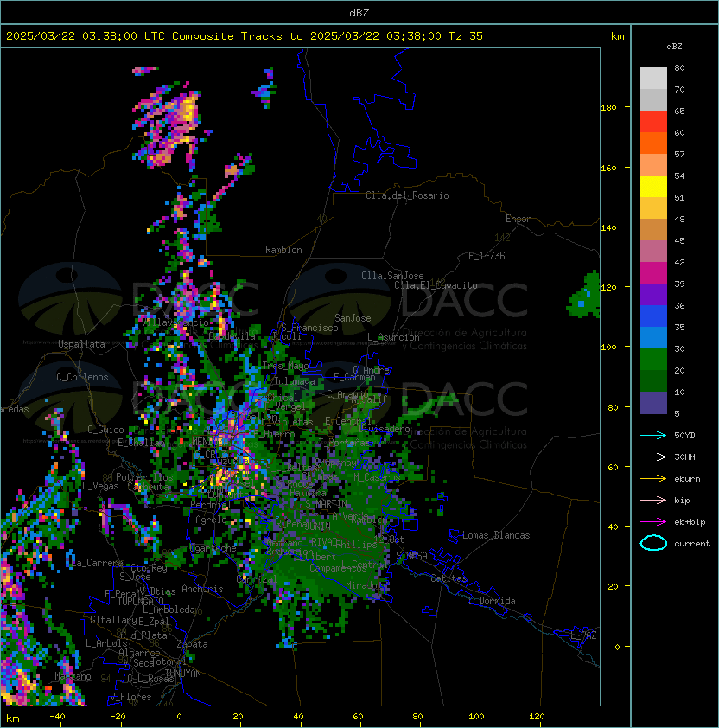This screenshot has width=719, height=728.
Task: Click the C_Chilenos map label
Action: pyautogui.click(x=82, y=377)
